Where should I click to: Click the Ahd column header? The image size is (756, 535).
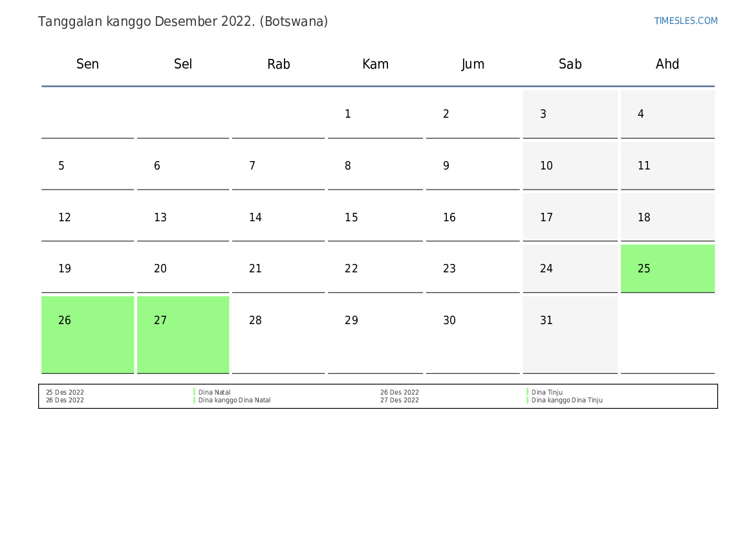coord(667,64)
